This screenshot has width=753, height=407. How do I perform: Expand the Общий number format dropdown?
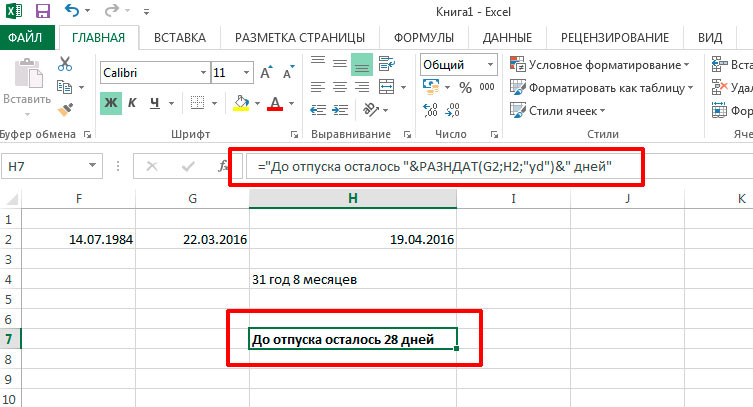coord(490,65)
